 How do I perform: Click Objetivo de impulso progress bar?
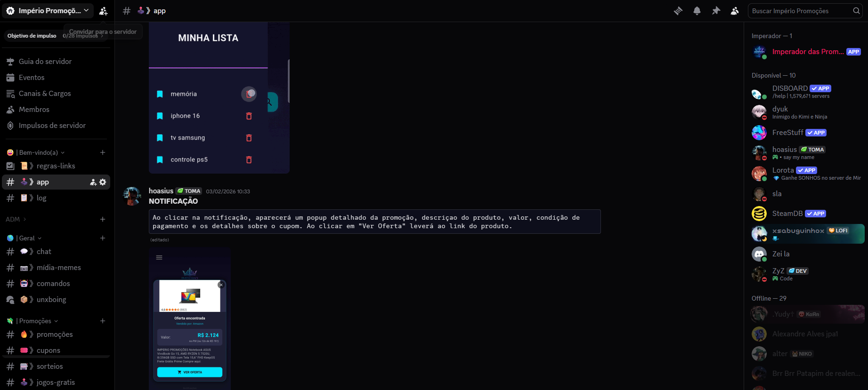pos(56,36)
